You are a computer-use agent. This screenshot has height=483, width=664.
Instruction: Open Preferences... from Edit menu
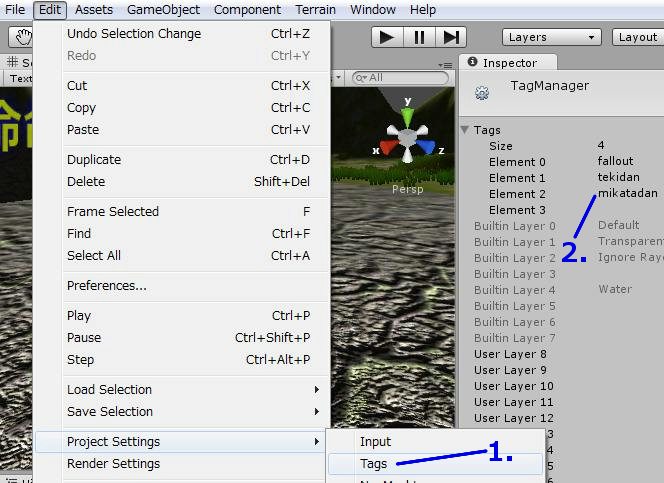click(183, 285)
